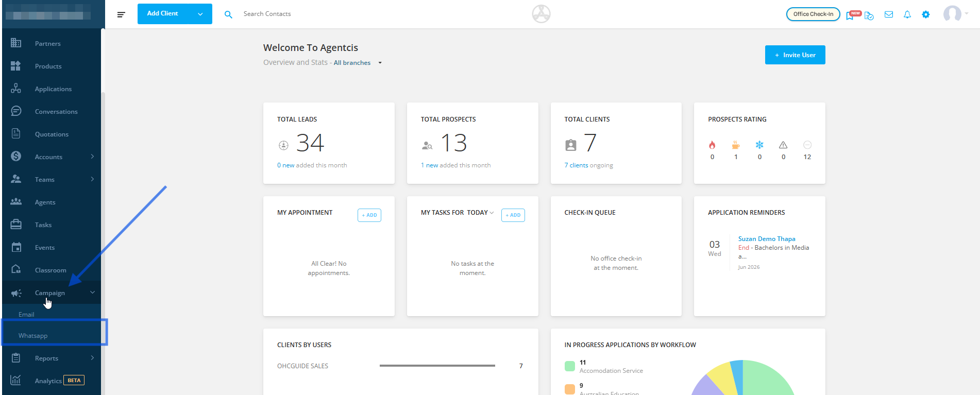Click the Invite User button
Viewport: 980px width, 395px height.
(x=795, y=55)
